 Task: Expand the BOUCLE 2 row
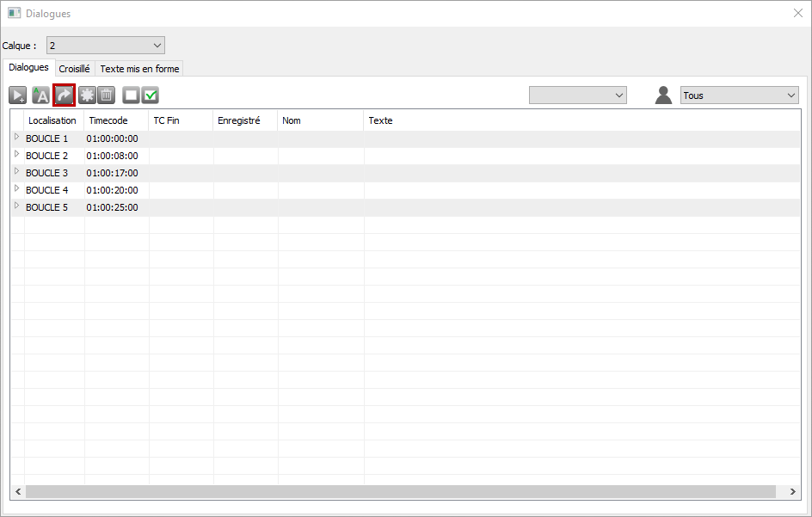[16, 154]
